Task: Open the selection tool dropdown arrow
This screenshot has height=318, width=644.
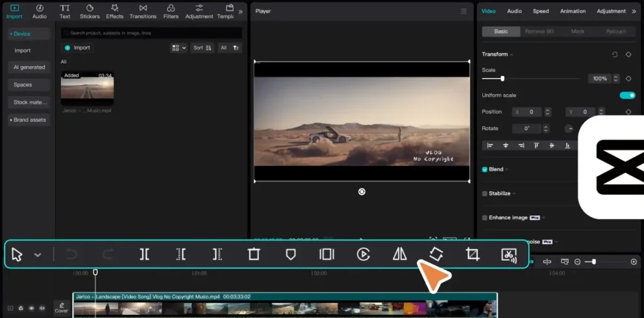Action: (37, 255)
